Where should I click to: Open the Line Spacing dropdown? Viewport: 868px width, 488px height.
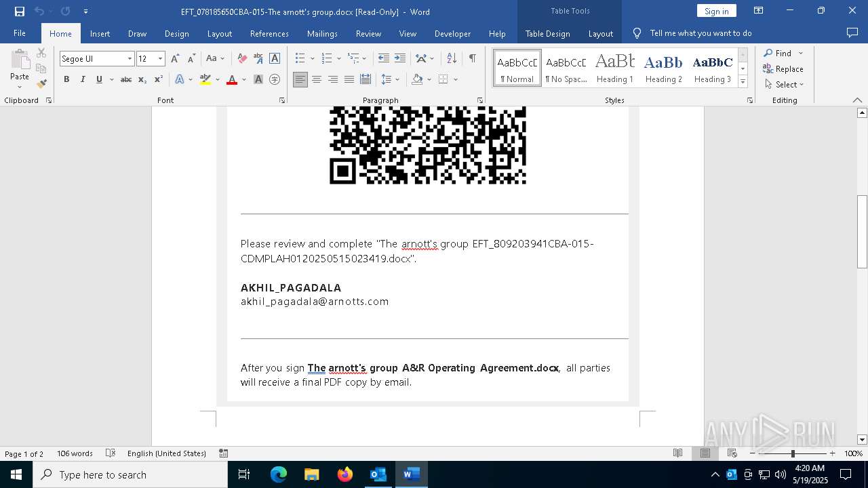pos(389,79)
